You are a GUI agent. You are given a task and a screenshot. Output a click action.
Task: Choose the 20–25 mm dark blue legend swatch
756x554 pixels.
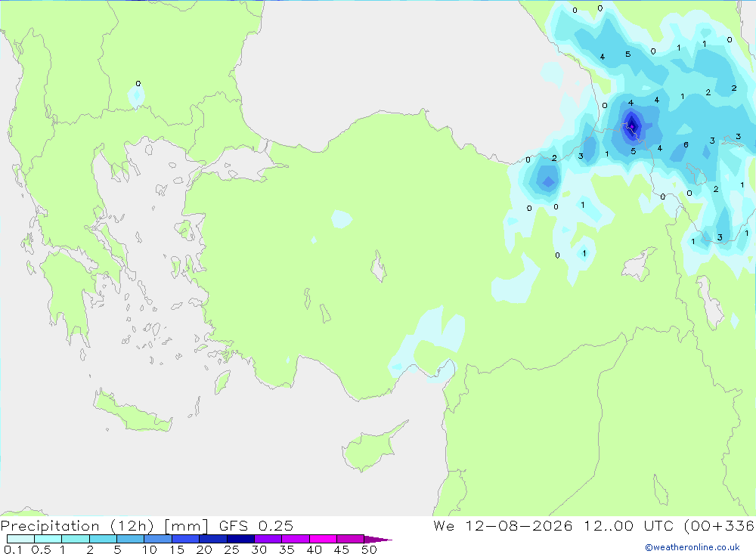pos(213,539)
